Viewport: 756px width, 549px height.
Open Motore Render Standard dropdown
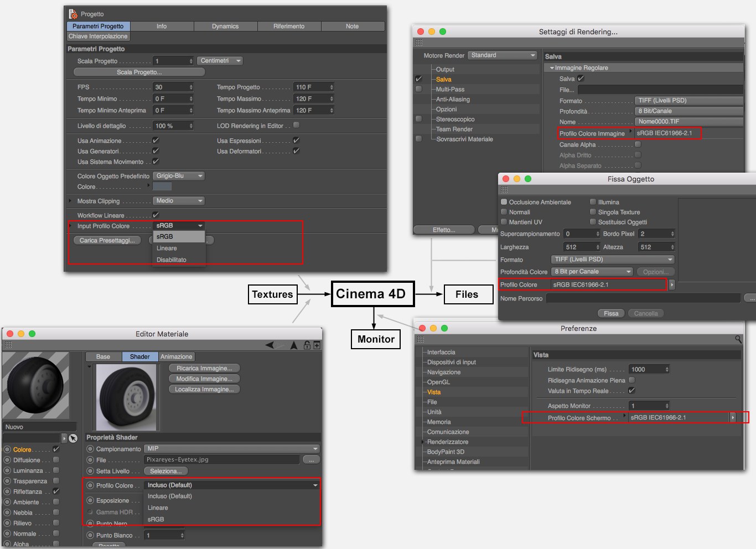click(x=503, y=55)
